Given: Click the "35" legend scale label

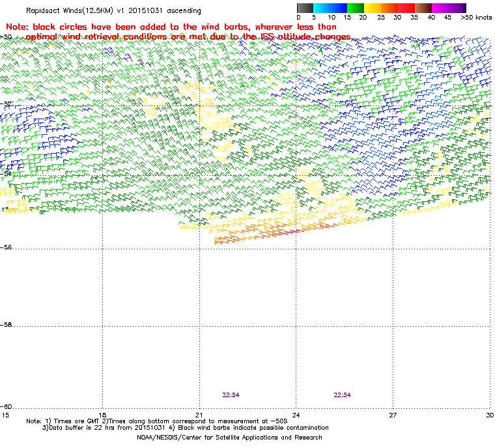Looking at the screenshot, I should click(414, 18).
